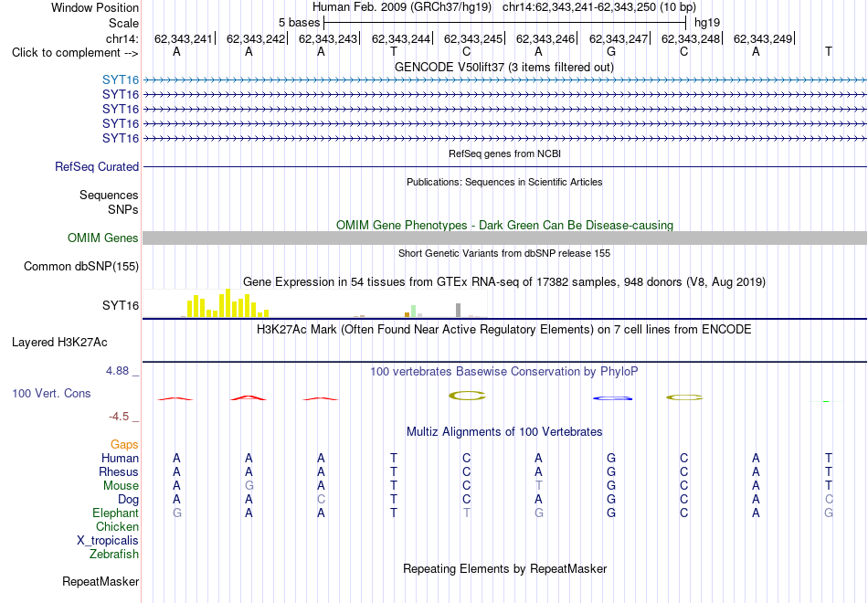
Task: Click the G in Elephant row first column
Action: [x=176, y=513]
